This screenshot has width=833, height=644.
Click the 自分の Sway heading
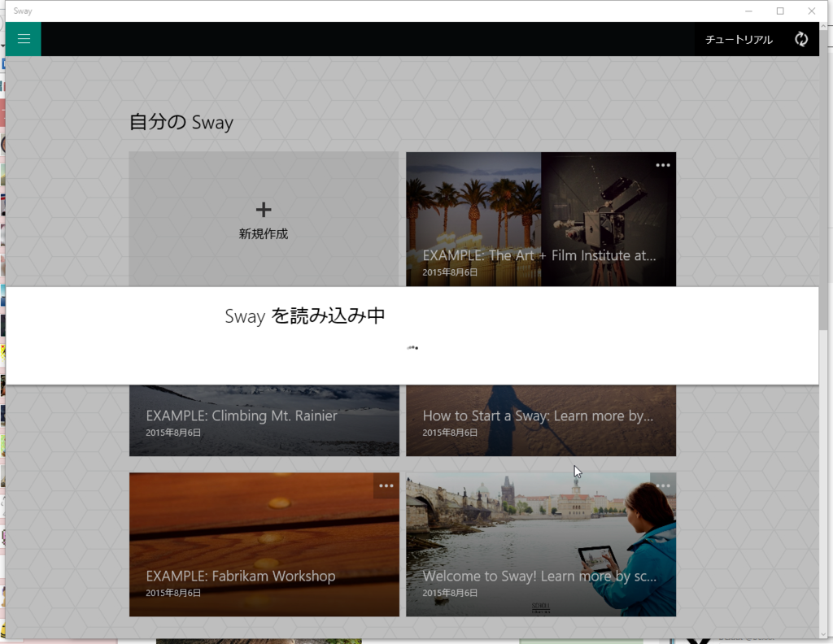point(181,122)
